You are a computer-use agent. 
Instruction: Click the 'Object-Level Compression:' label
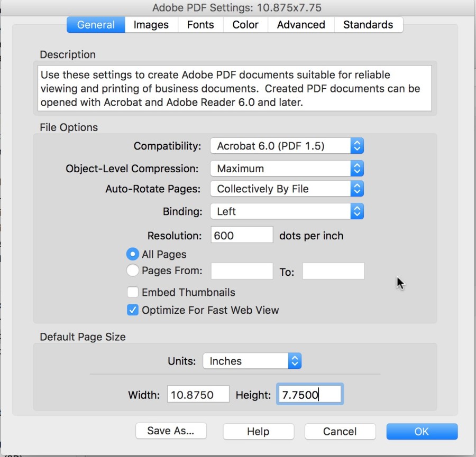(x=132, y=169)
